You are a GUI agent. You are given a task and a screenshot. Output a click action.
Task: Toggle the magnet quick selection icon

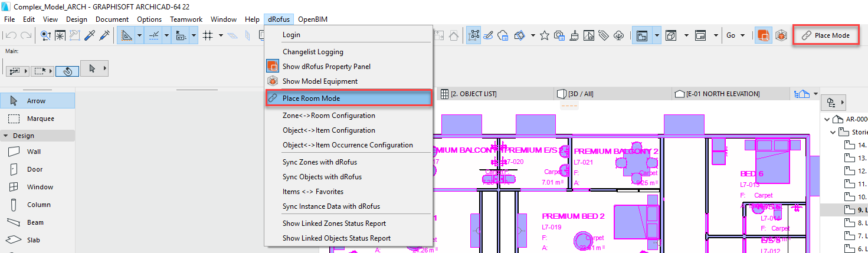point(67,71)
